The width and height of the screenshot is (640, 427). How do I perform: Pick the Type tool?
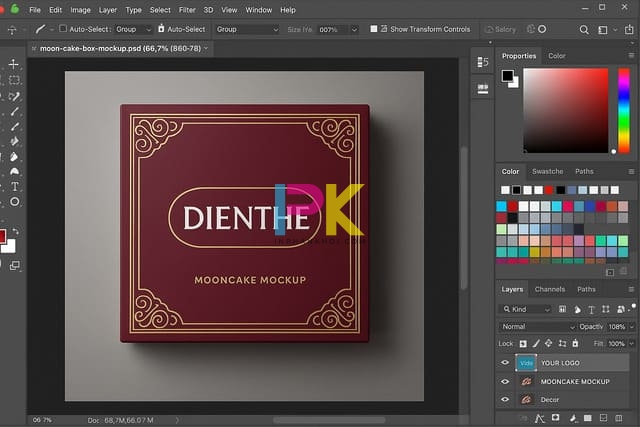[14, 187]
